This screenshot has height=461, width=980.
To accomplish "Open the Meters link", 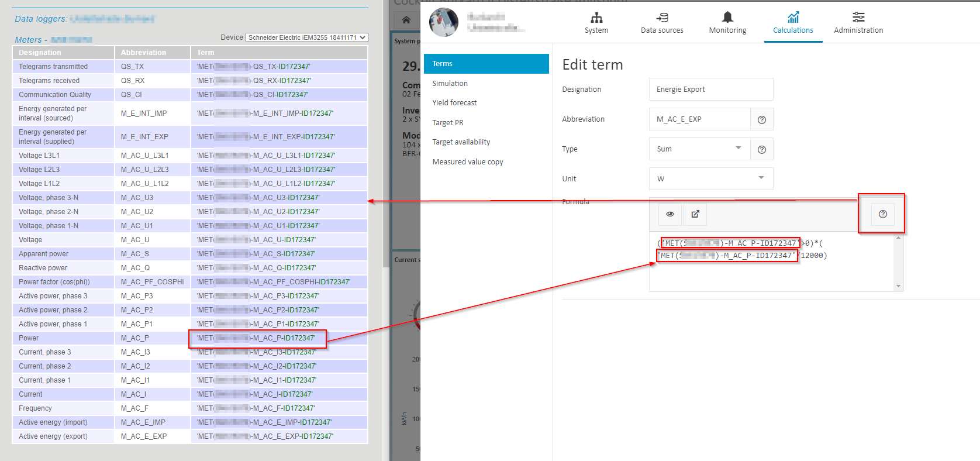I will [x=28, y=40].
